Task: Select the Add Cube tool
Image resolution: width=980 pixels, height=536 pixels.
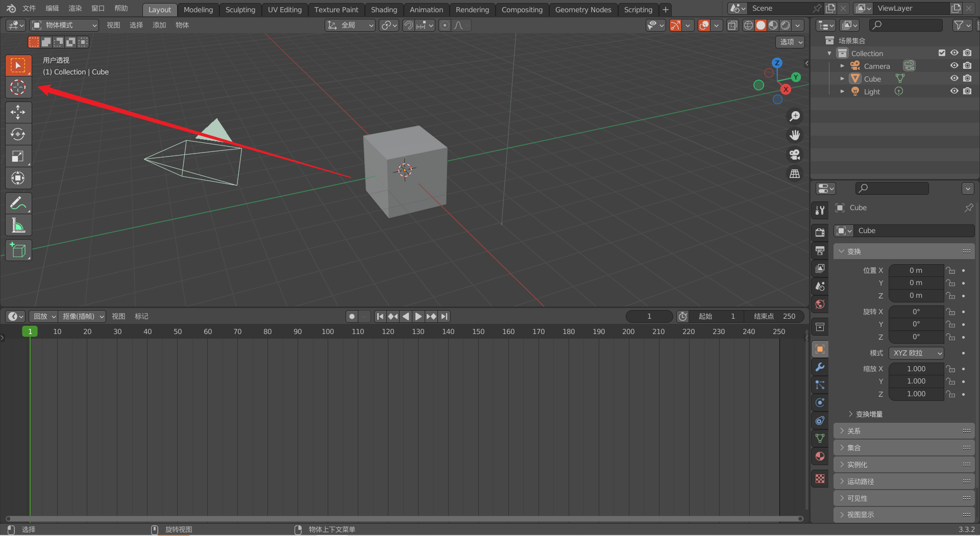Action: (x=18, y=250)
